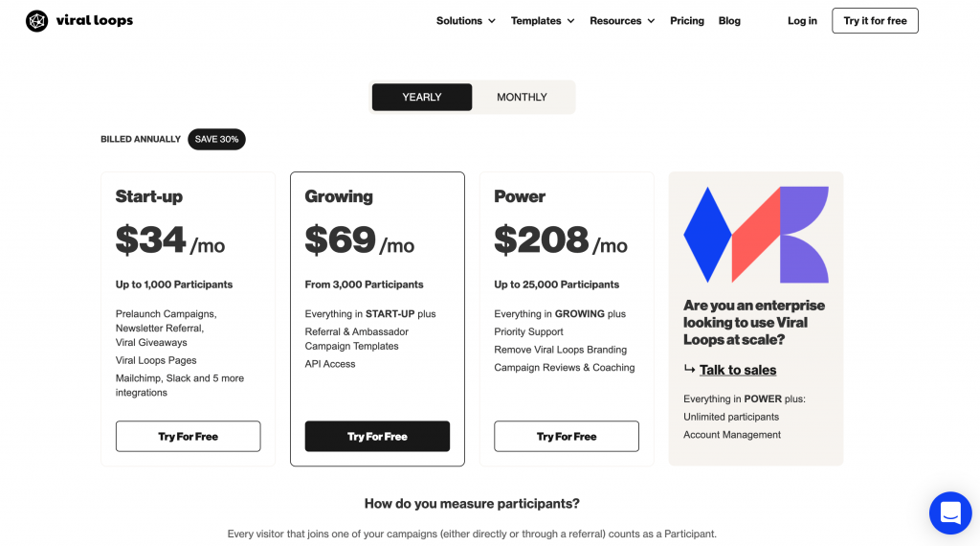Follow the Talk to sales link
Screen dimensions: 980x546
[738, 370]
